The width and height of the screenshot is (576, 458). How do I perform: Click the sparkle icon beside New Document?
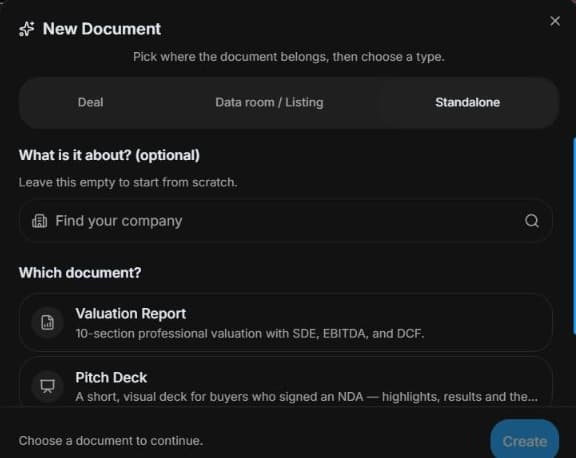coord(26,29)
